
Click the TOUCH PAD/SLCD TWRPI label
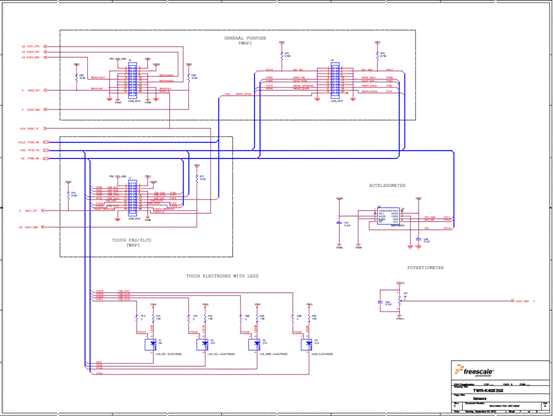[132, 242]
